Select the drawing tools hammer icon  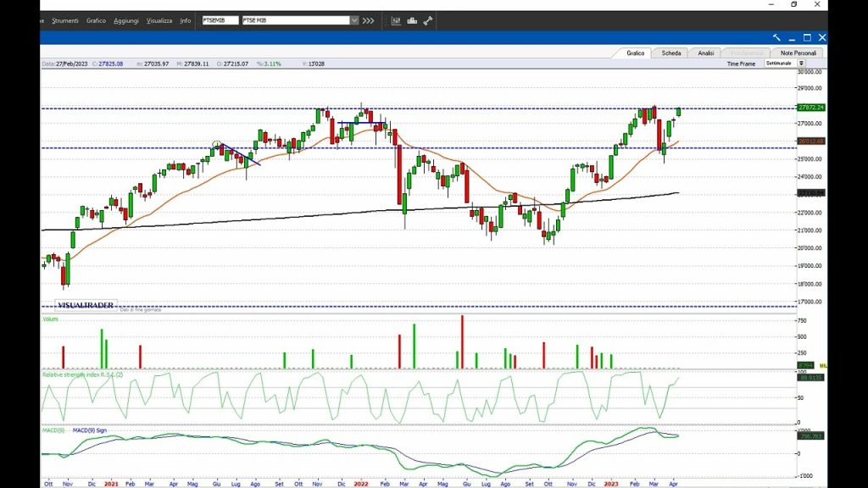[x=428, y=20]
